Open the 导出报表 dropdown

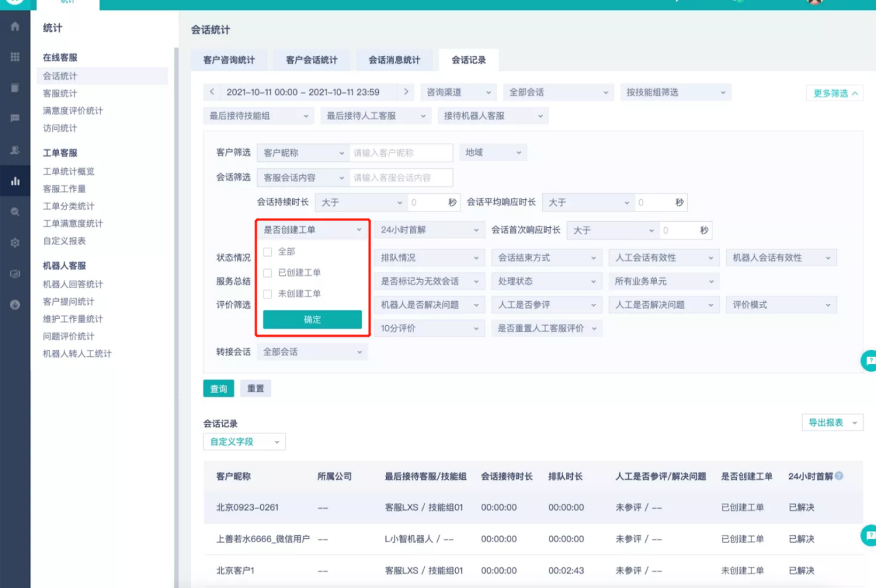832,423
